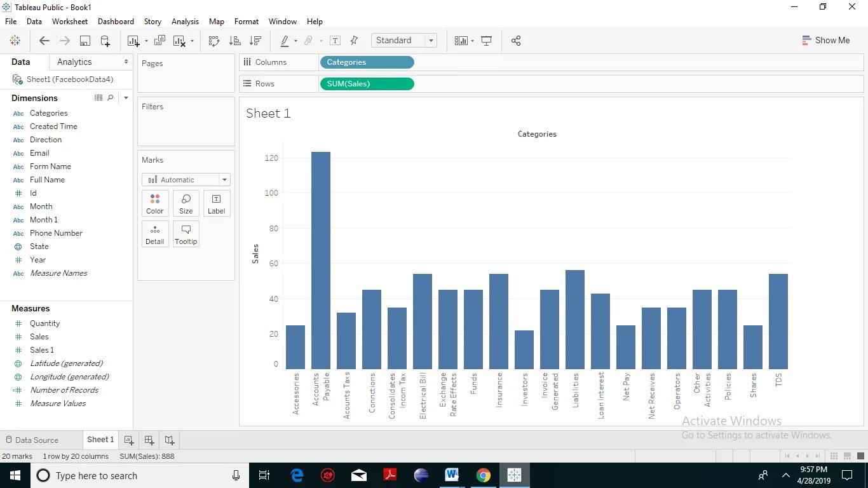Click the Size marks card button

186,203
